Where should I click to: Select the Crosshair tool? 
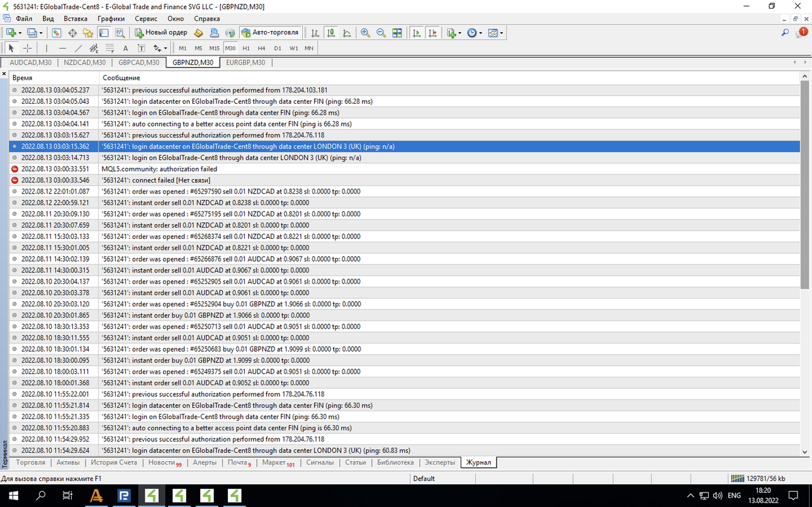point(28,48)
